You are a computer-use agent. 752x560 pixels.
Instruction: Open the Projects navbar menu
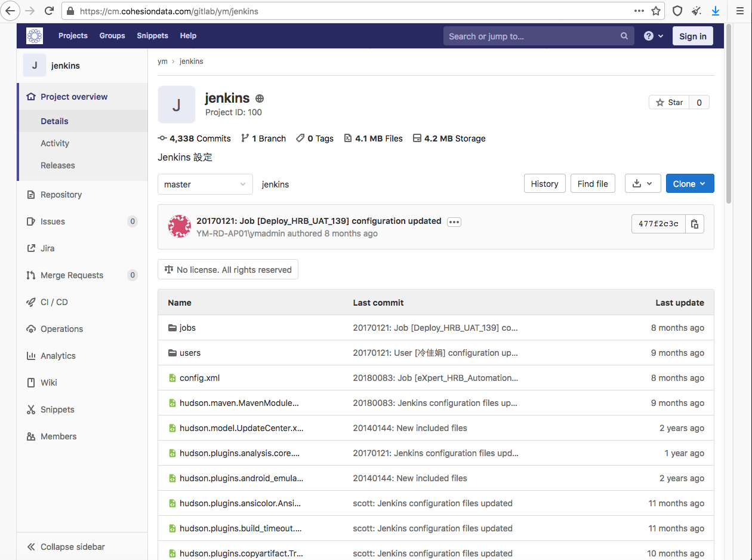pyautogui.click(x=73, y=36)
